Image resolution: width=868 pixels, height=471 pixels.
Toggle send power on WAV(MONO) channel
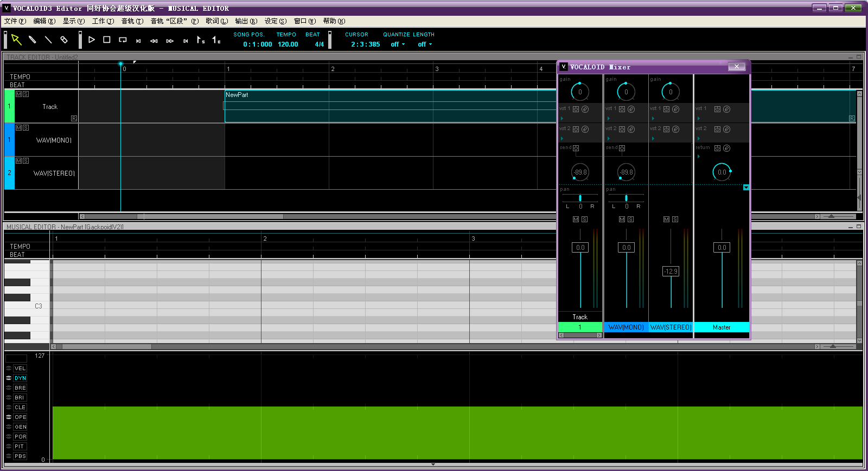[x=622, y=148]
